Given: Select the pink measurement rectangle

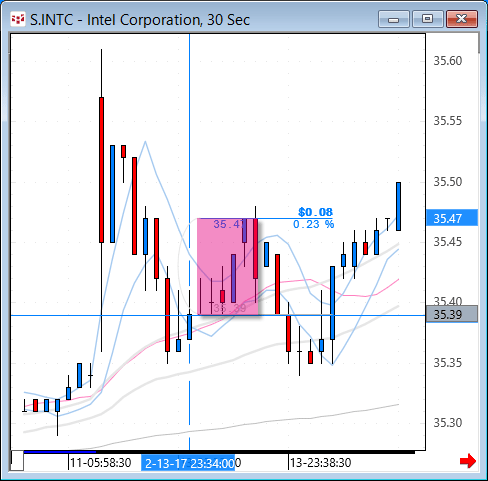Looking at the screenshot, I should [228, 267].
